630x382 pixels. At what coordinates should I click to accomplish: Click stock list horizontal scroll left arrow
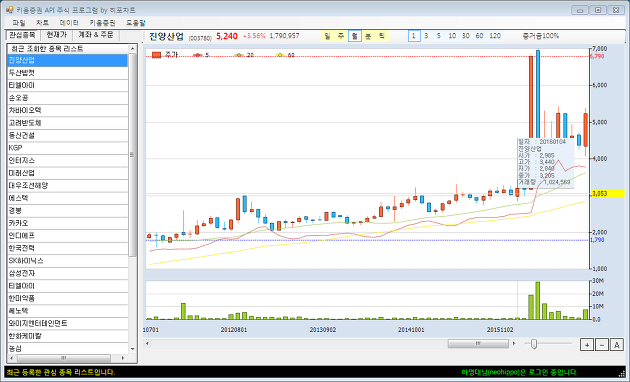tap(11, 358)
